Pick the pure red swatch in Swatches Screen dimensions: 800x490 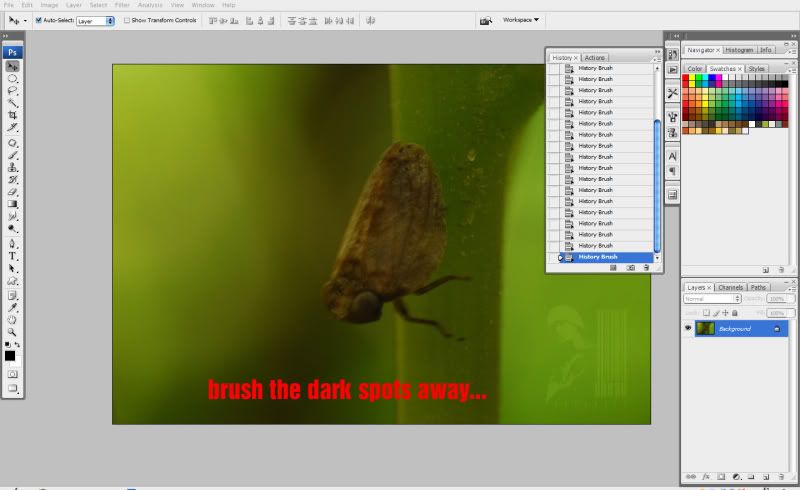(x=686, y=78)
